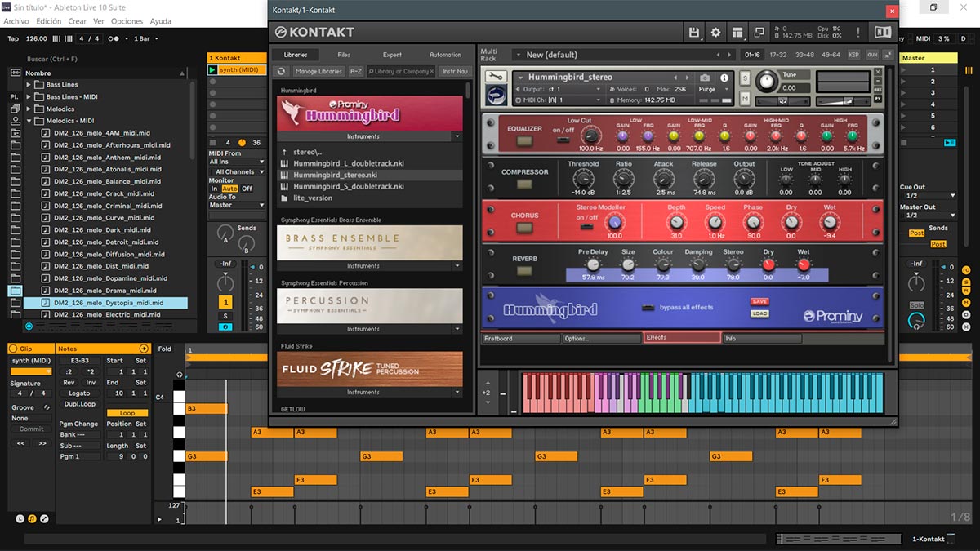The height and width of the screenshot is (551, 980).
Task: Toggle the Reverb effect button
Action: [525, 271]
